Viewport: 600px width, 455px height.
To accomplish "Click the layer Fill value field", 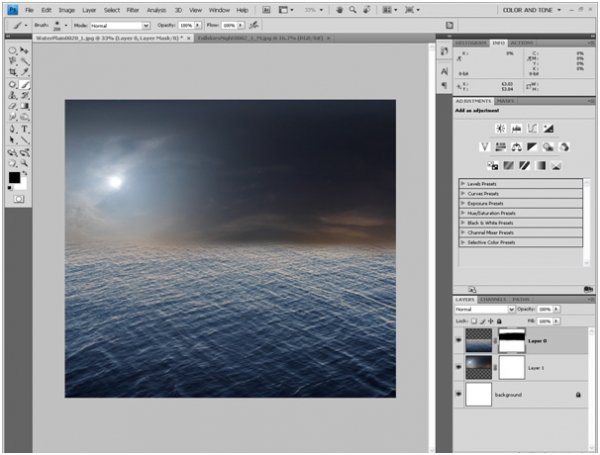I will click(x=545, y=321).
